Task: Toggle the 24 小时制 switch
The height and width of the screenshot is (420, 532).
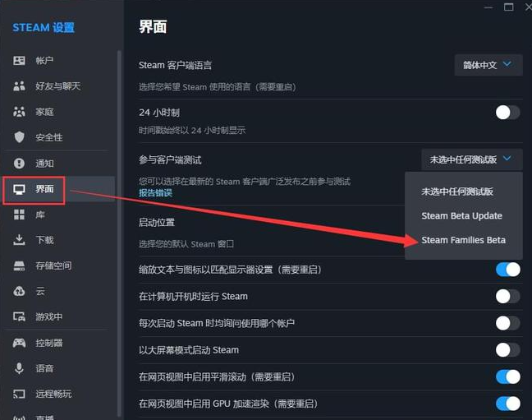Action: [507, 113]
